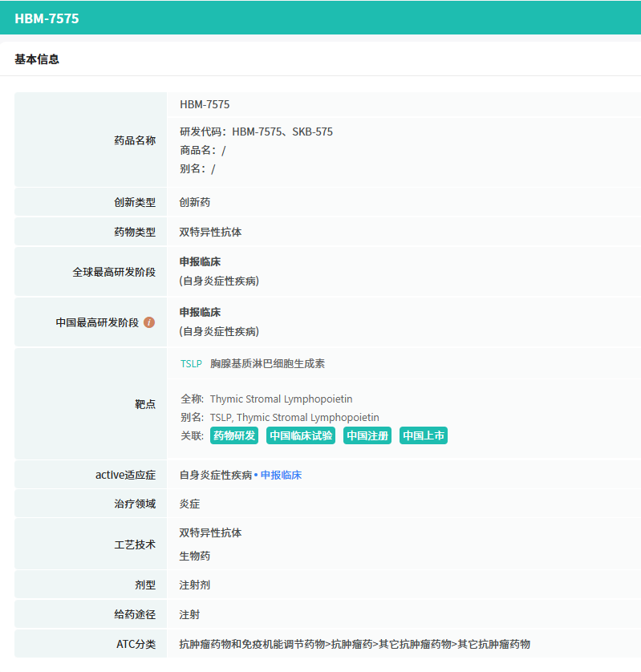
Task: Click 炎症 in the 治疗领域 row
Action: pyautogui.click(x=189, y=504)
